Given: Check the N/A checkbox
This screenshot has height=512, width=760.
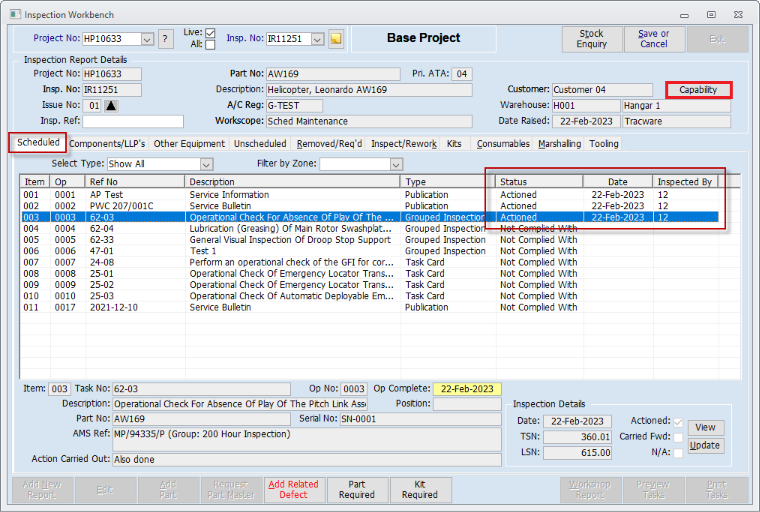Looking at the screenshot, I should 679,453.
